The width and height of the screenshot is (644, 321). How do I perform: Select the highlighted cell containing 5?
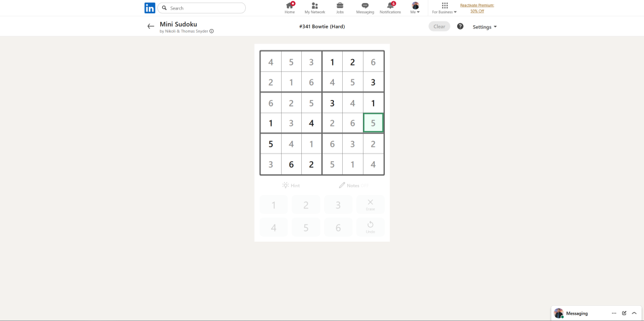pyautogui.click(x=374, y=123)
